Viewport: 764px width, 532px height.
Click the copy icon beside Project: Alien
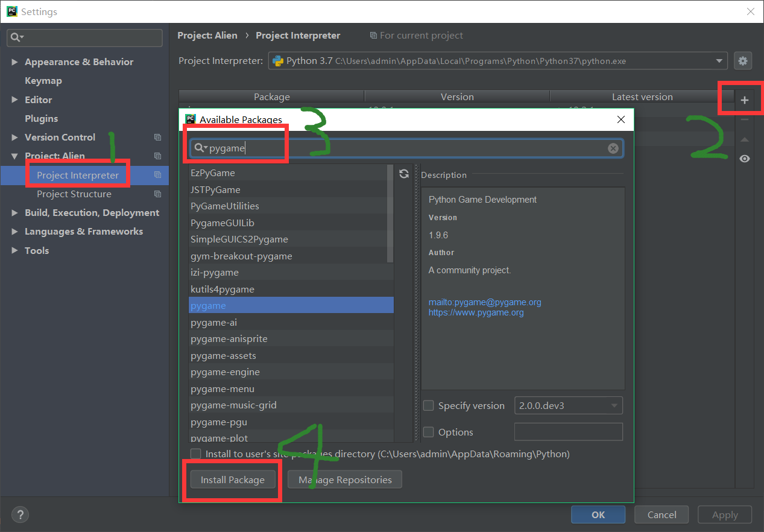point(157,156)
